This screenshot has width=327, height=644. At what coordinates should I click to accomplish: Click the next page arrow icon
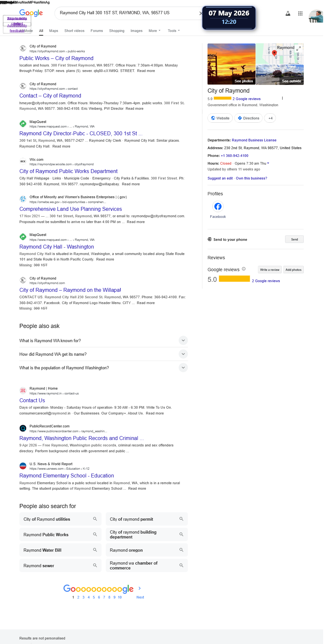point(140,588)
